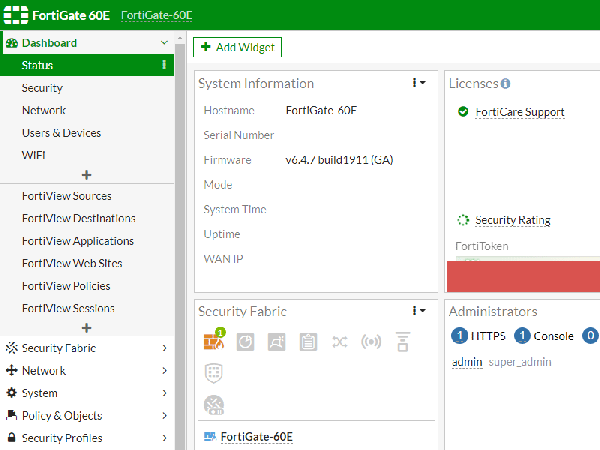This screenshot has height=450, width=600.
Task: Open the WiFi dashboard
Action: click(x=34, y=155)
